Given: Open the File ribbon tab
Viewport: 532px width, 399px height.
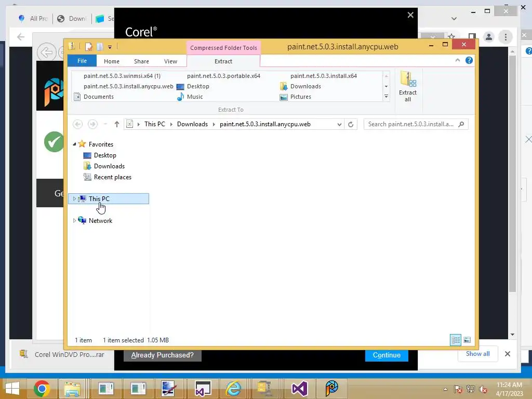Looking at the screenshot, I should pos(82,61).
